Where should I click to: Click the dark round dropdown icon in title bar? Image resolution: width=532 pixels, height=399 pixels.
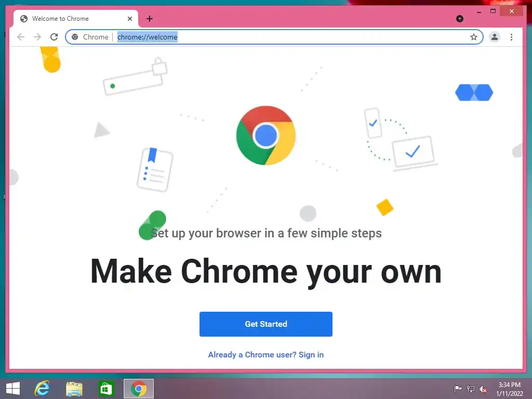coord(460,19)
